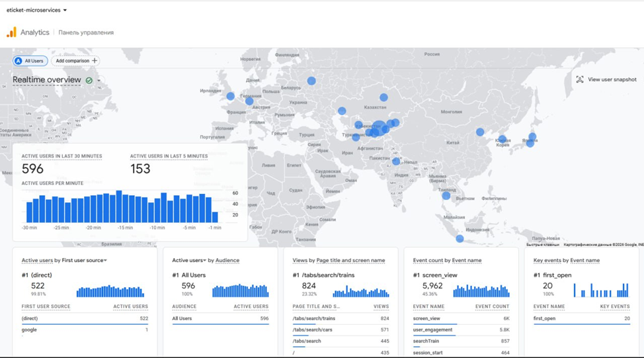Select the blue 'A' All Users badge
Screen dimensions: 644x358
[x=19, y=61]
